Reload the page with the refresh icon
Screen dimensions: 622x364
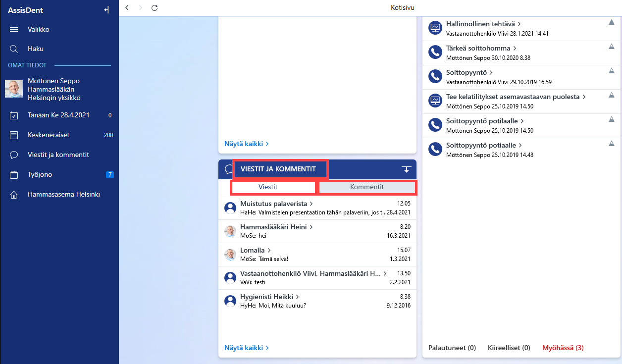click(155, 8)
